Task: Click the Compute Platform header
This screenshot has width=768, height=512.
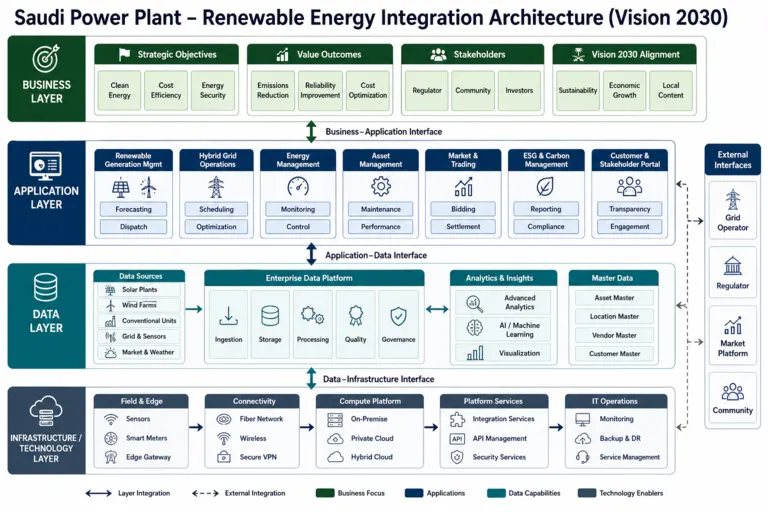Action: (370, 401)
